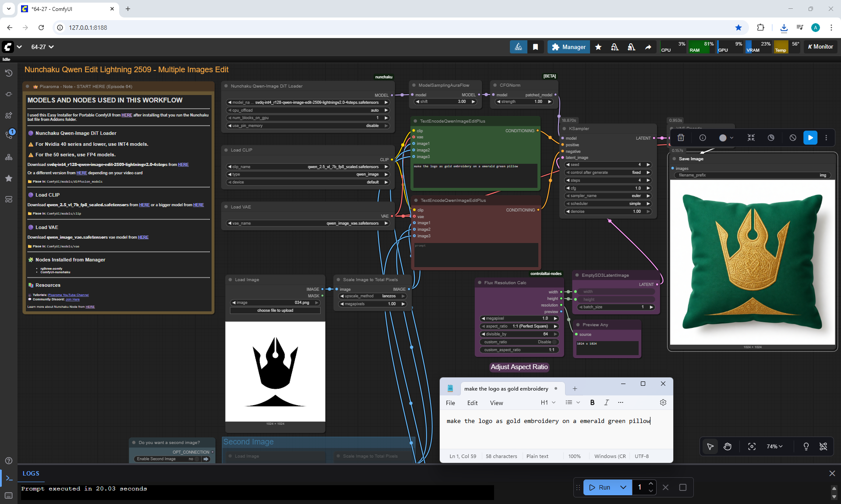Increase the batch count stepper

pos(651,483)
